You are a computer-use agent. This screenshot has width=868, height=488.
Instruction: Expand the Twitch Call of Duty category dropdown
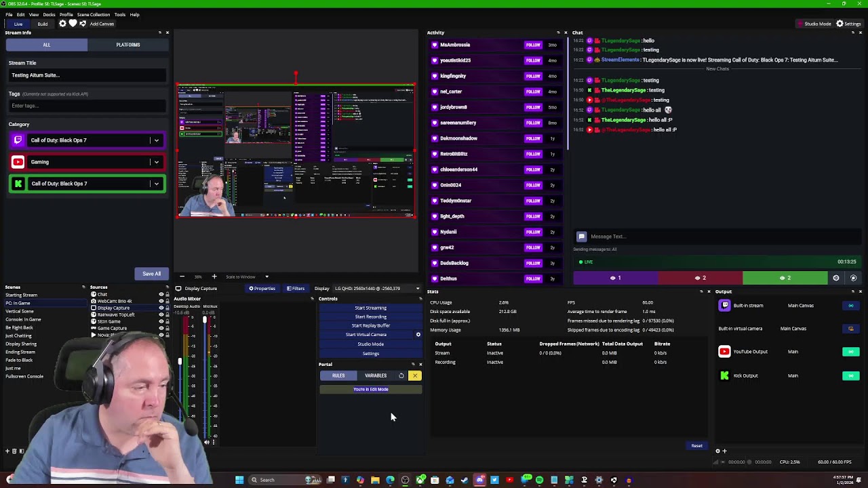tap(156, 140)
